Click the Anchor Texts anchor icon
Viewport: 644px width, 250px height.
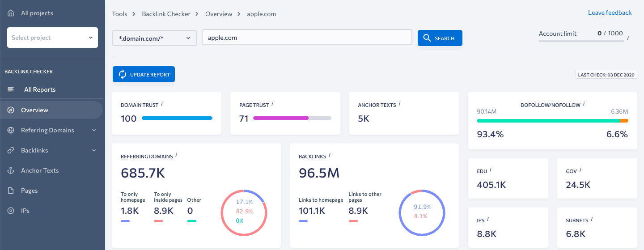(x=11, y=170)
